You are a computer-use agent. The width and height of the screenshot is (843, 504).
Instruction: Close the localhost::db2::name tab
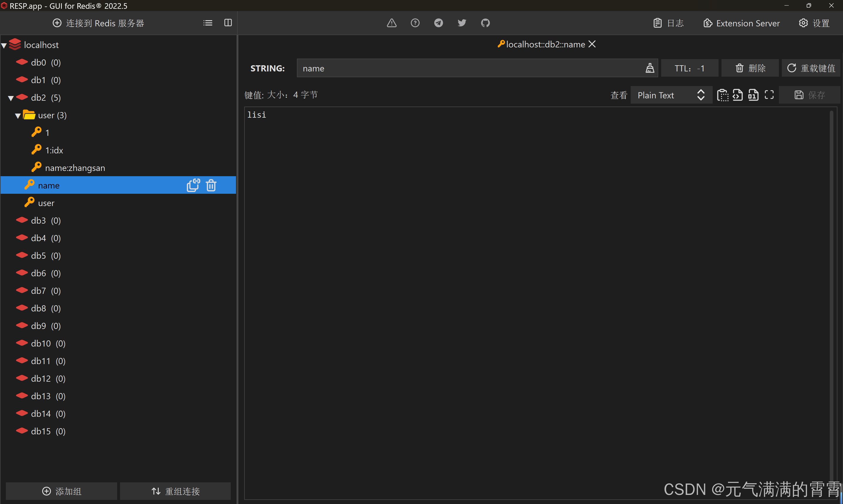click(592, 44)
